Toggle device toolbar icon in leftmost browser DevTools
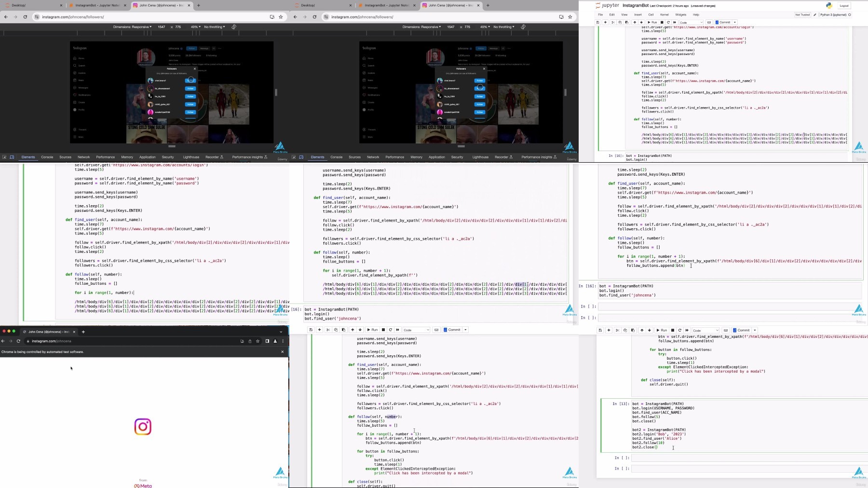The width and height of the screenshot is (868, 488). click(12, 157)
